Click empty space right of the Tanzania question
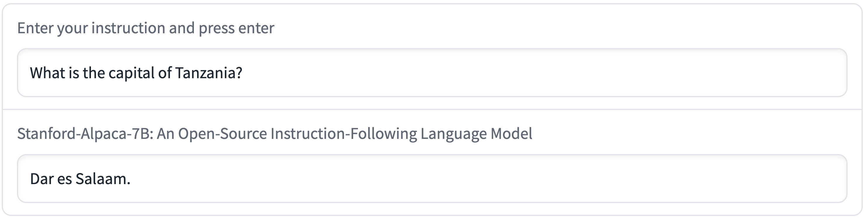Image resolution: width=868 pixels, height=220 pixels. 539,73
